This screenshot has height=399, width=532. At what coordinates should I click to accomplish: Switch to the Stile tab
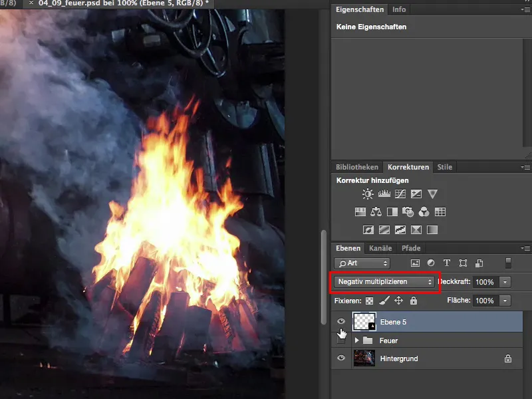pyautogui.click(x=444, y=167)
